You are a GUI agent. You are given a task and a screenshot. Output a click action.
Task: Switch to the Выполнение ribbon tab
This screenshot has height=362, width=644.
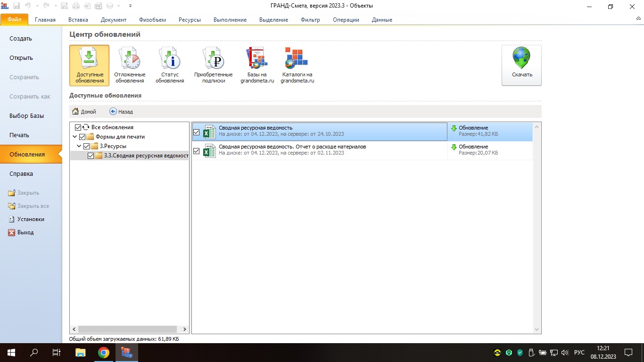[230, 20]
